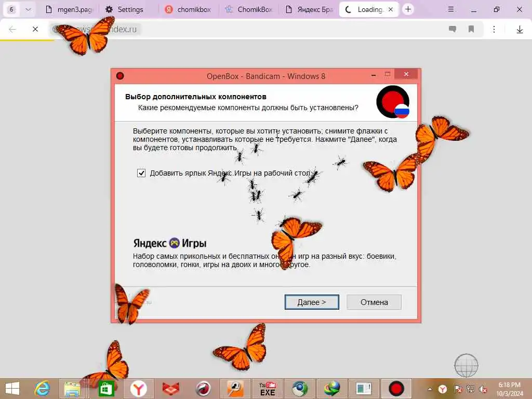Click the muted volume tray icon

[x=483, y=389]
